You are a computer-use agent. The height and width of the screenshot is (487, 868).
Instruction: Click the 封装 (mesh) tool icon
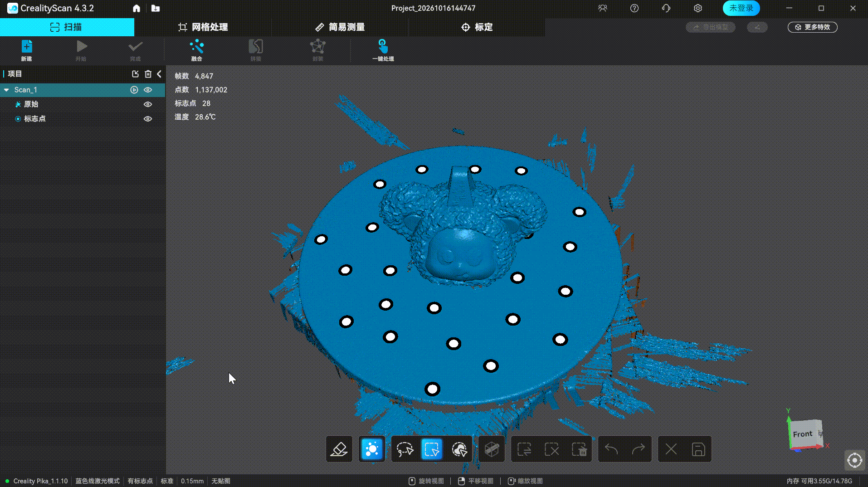(317, 46)
